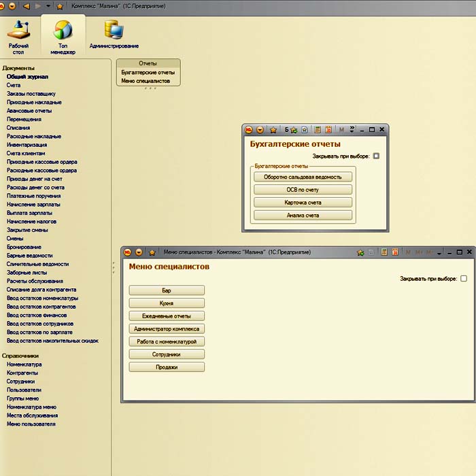Select Меню специалистов in the Отчеты panel
This screenshot has height=476, width=476.
click(x=146, y=80)
